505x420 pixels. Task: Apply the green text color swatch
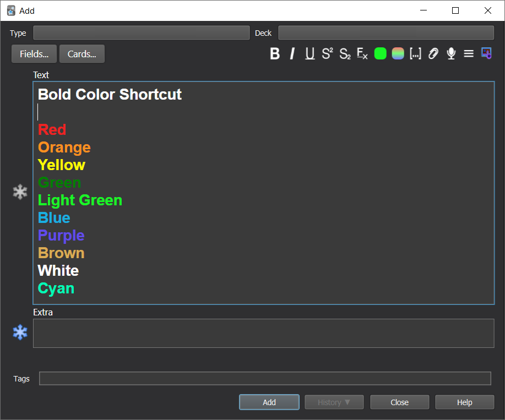(x=380, y=53)
